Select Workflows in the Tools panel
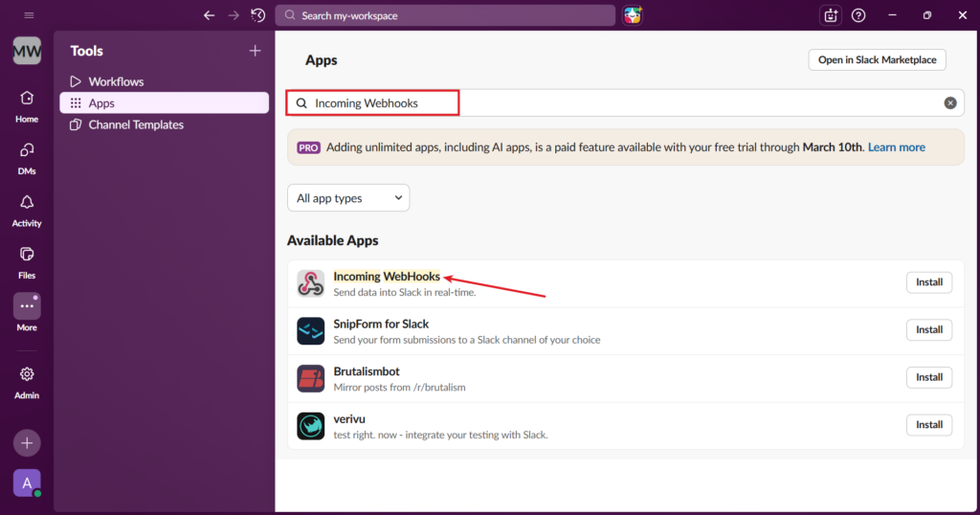 pos(165,82)
